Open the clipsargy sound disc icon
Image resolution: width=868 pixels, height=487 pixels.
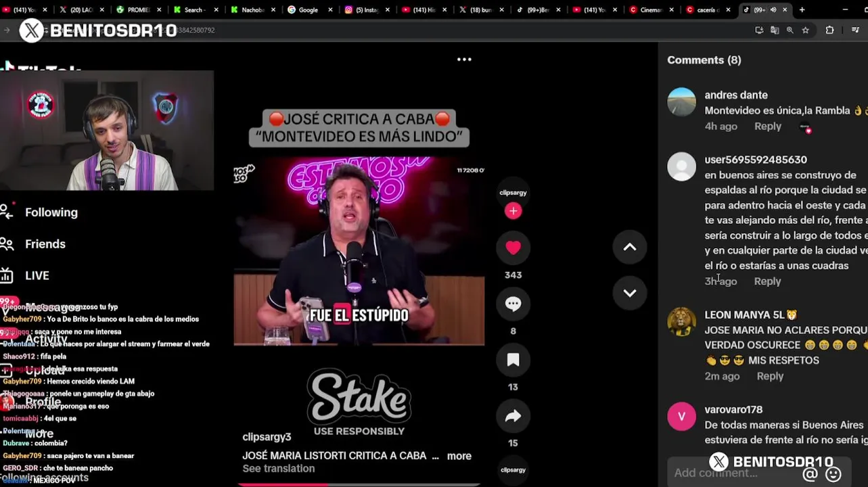[x=513, y=470]
